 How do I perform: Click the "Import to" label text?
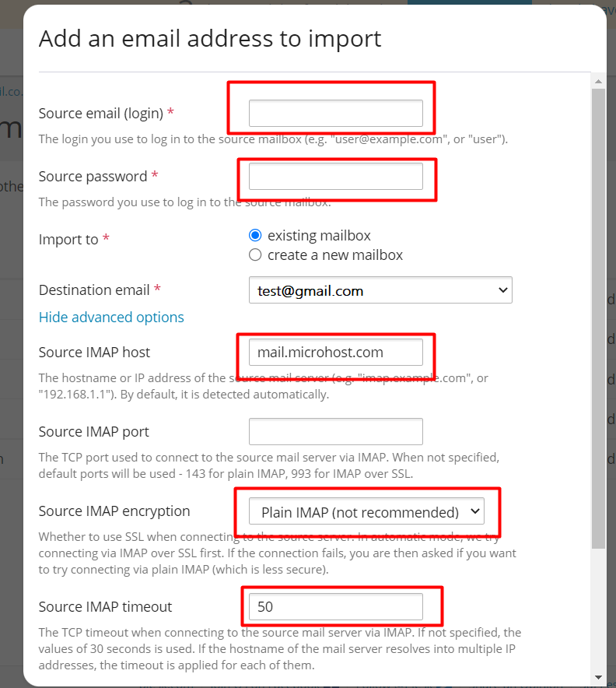68,240
